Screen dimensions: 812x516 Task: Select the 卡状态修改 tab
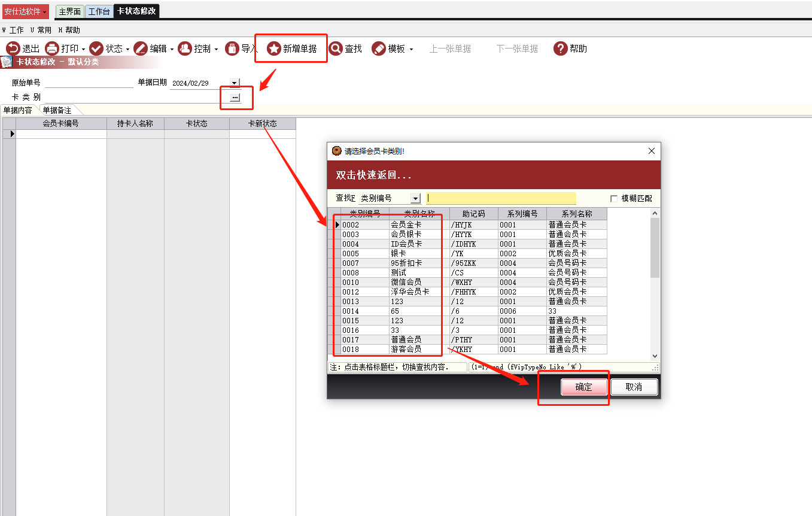point(136,11)
